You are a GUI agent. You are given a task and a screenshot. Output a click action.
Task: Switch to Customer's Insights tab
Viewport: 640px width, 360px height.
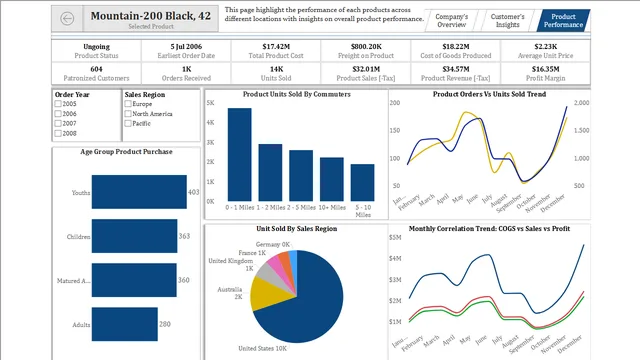point(507,20)
